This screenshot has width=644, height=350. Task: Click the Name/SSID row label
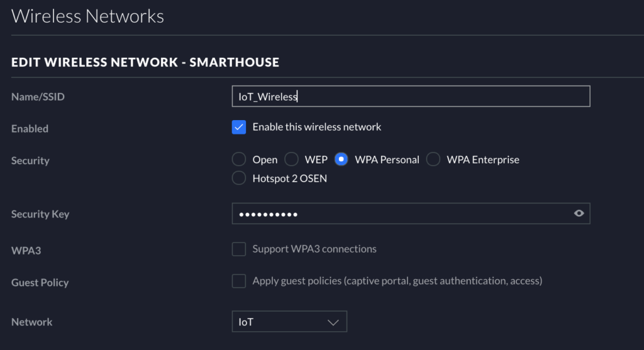click(x=38, y=97)
